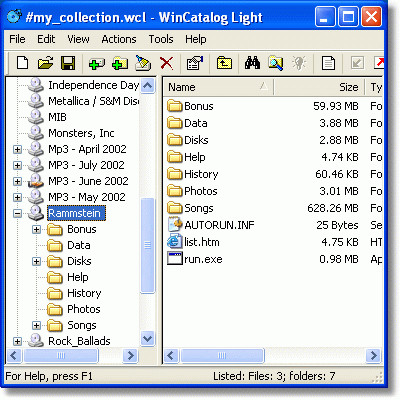Viewport: 400px width, 400px height.
Task: Click the tree pane horizontal scrollbar thumb
Action: point(61,355)
